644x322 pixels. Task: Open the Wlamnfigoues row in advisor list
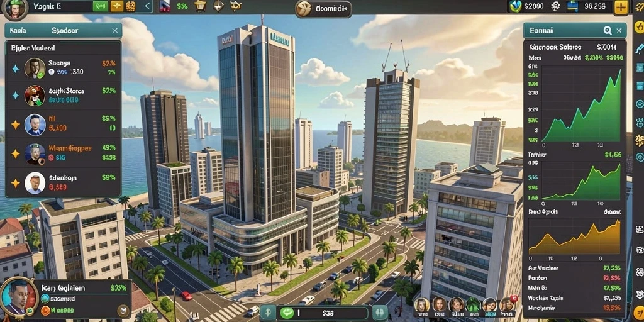[x=64, y=153]
